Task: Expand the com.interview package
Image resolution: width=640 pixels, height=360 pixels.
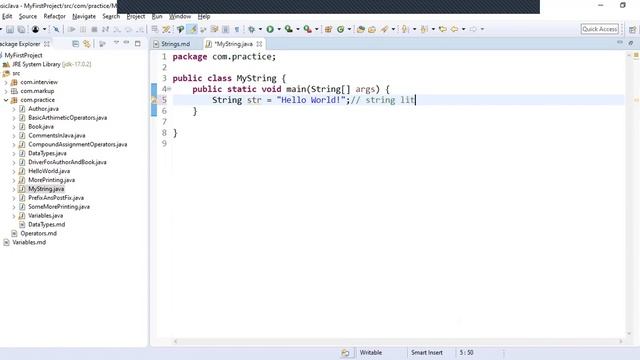Action: point(6,82)
